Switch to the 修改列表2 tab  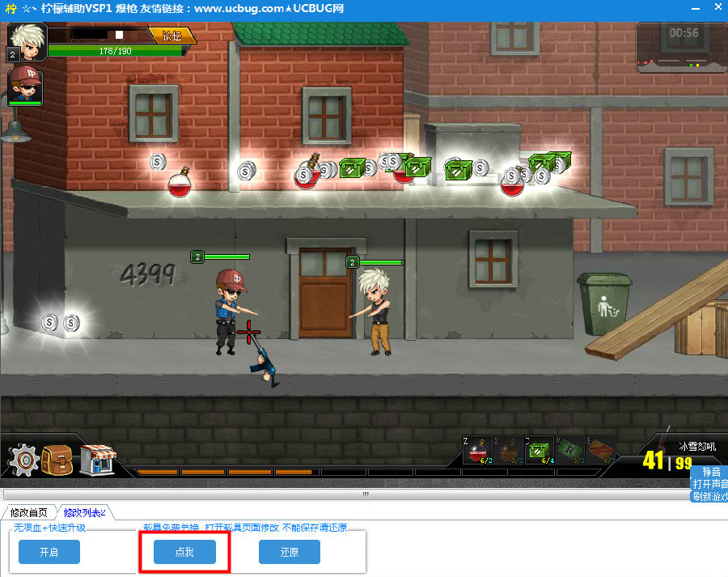coord(85,512)
